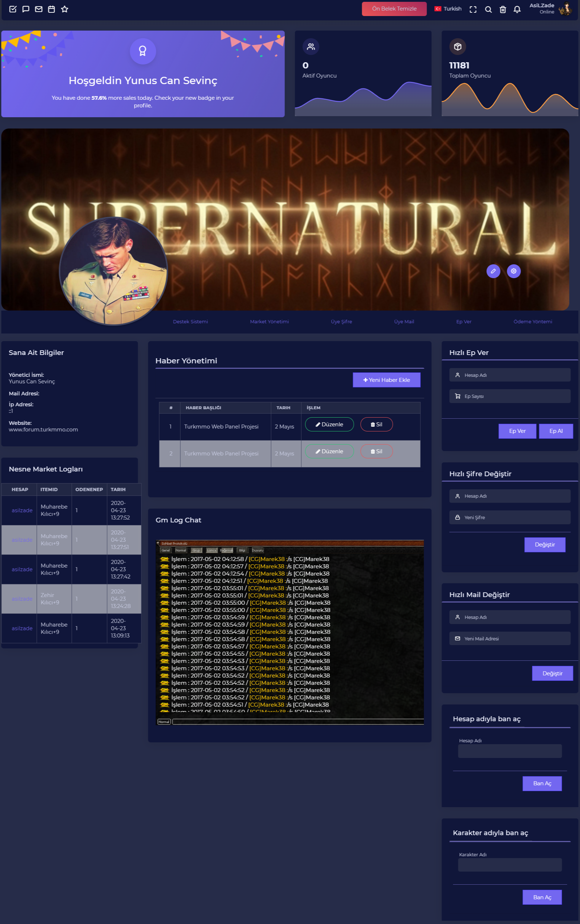Click Turkmmo Web Panel Projesi in row 1
The height and width of the screenshot is (924, 580).
pyautogui.click(x=221, y=427)
